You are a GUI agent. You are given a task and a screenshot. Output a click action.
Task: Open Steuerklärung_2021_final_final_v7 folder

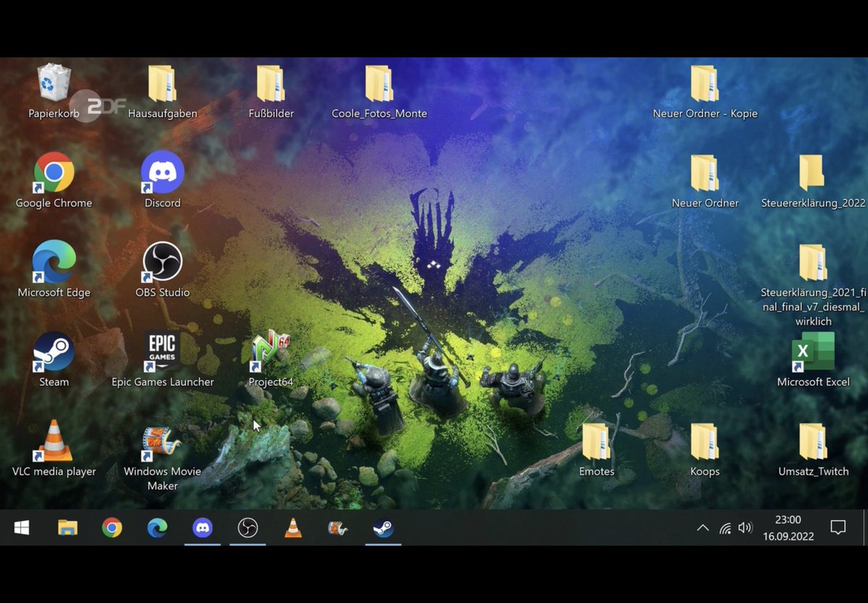coord(812,262)
